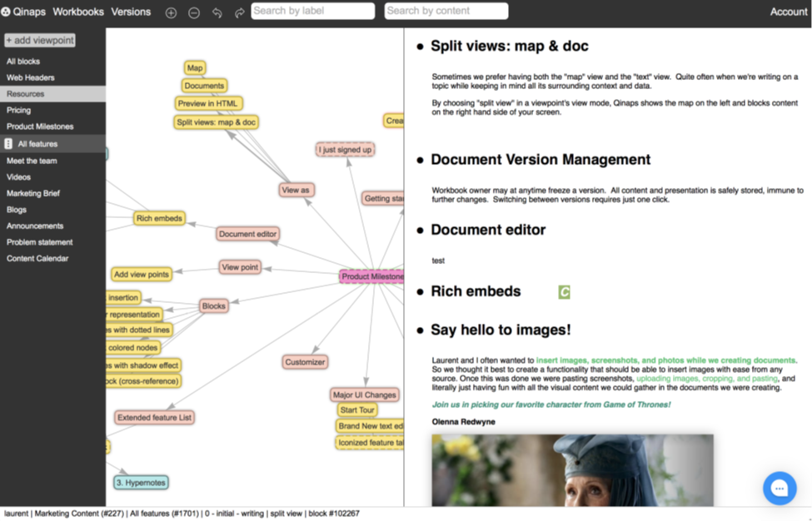This screenshot has height=521, width=812.
Task: Select the Preview in HTML node
Action: [208, 103]
